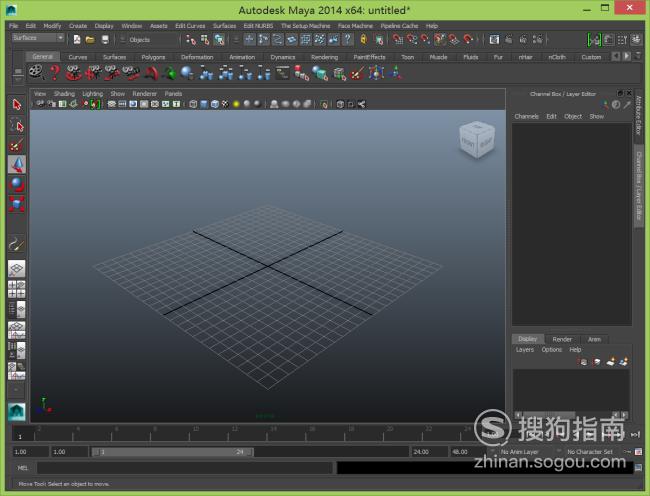Activate the Move tool cone icon
The image size is (650, 496).
click(x=17, y=165)
